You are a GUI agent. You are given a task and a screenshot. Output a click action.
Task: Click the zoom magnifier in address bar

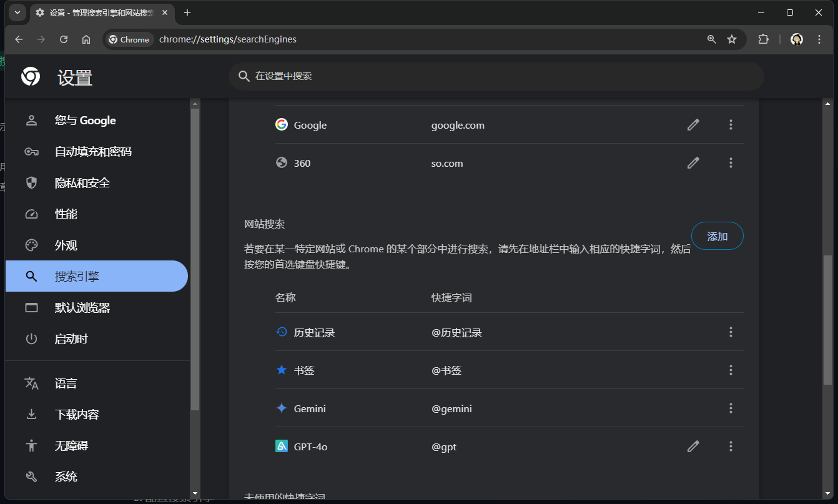pyautogui.click(x=711, y=39)
